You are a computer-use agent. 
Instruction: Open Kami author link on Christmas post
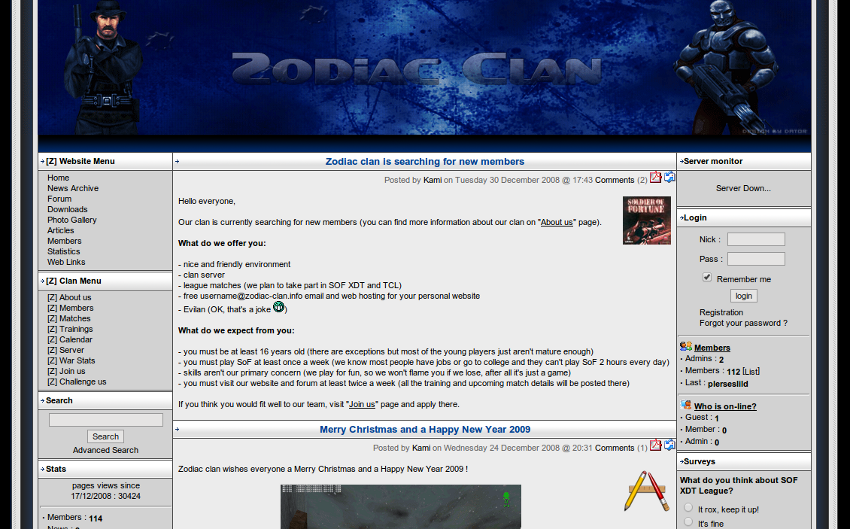click(421, 448)
